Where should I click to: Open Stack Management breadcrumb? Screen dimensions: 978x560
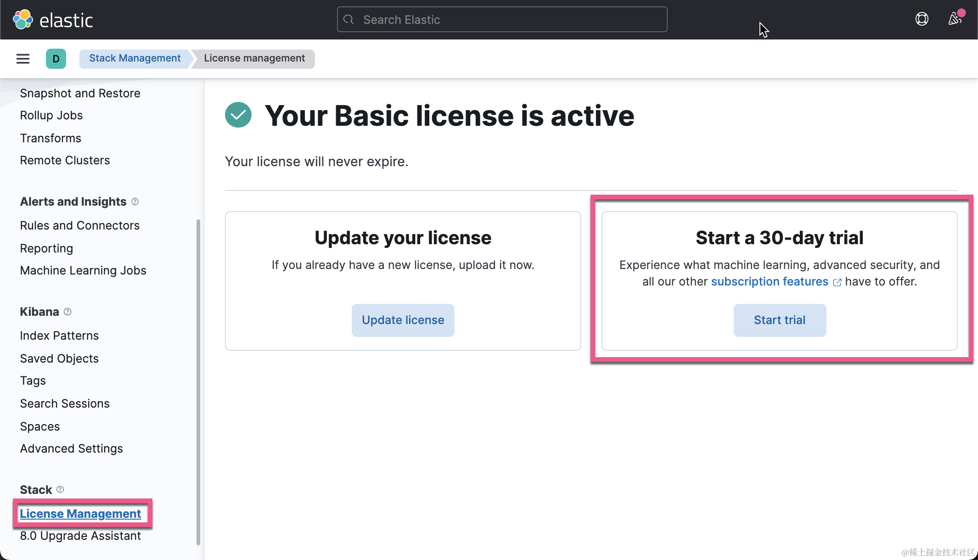[135, 58]
